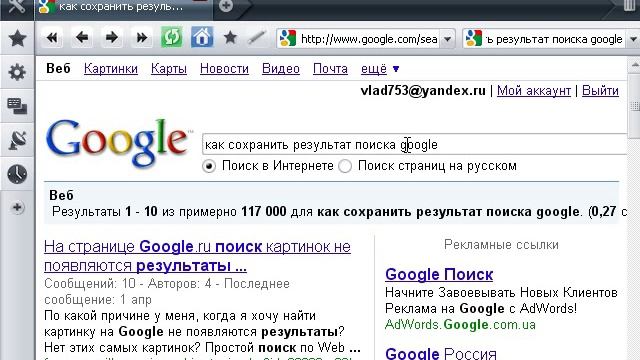
Task: Open the Opera tools menu wrench icon
Action: pyautogui.click(x=16, y=7)
